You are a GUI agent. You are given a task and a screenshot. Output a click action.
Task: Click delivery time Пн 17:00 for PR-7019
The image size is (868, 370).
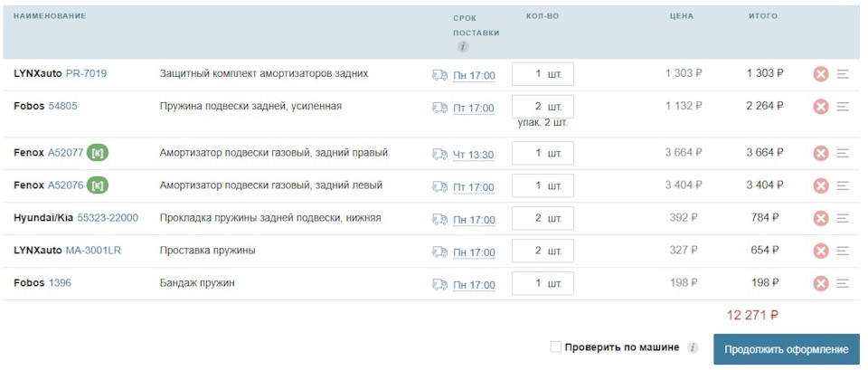[474, 75]
